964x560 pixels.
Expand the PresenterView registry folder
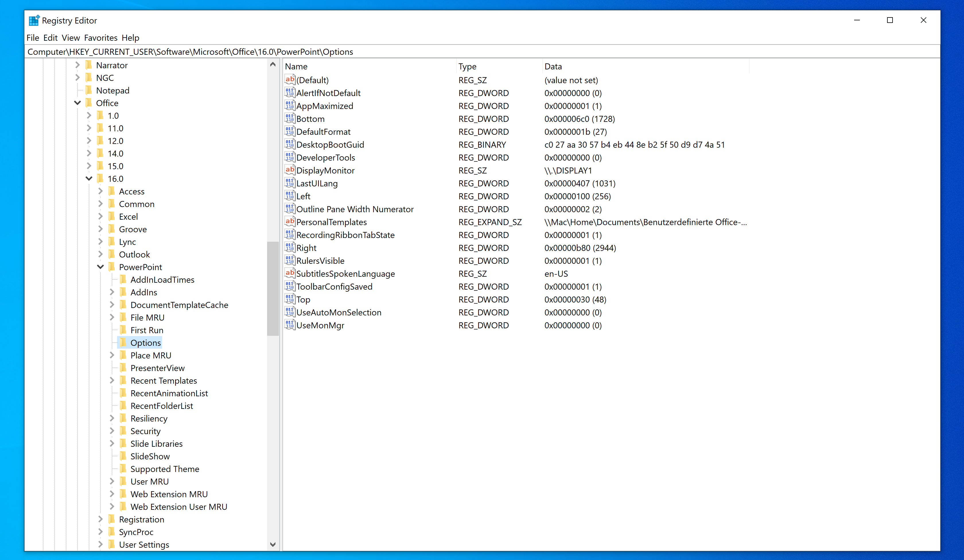111,367
